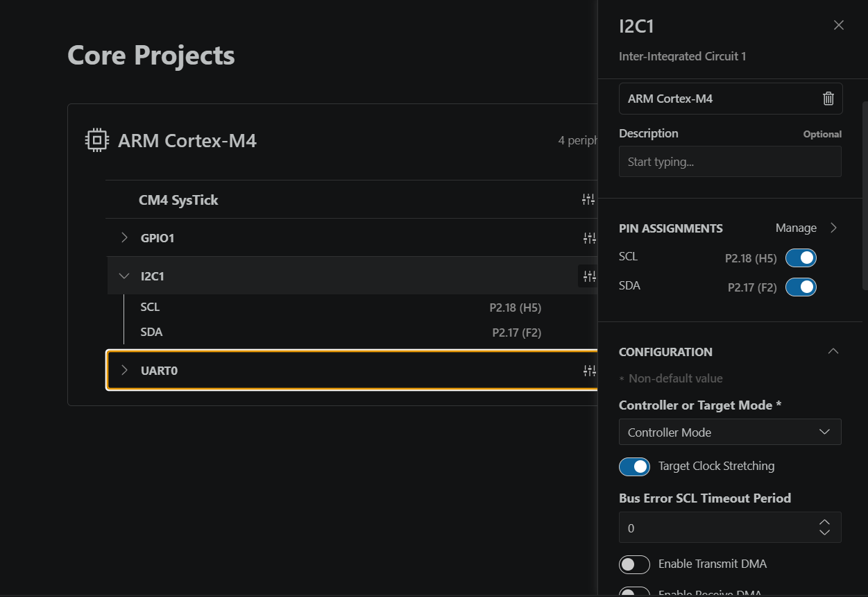Expand the UART0 peripheral row
The image size is (868, 597).
tap(124, 370)
